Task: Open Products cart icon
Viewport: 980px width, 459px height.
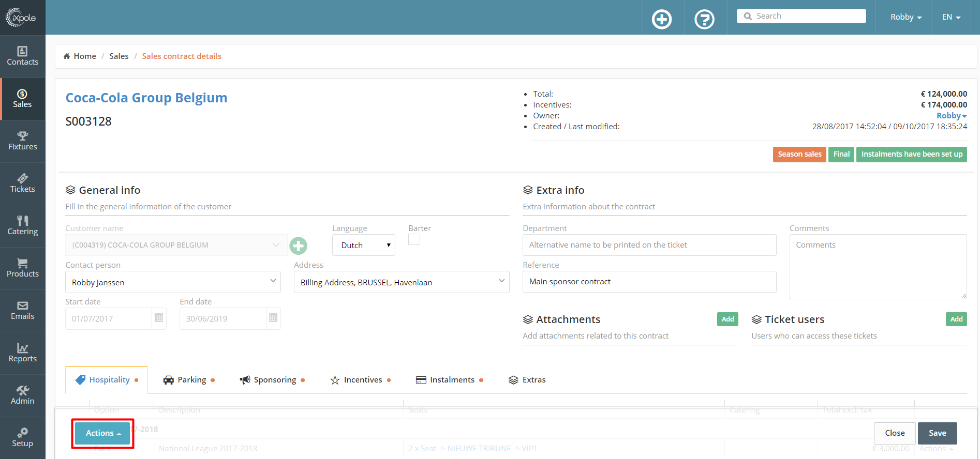Action: (x=23, y=263)
